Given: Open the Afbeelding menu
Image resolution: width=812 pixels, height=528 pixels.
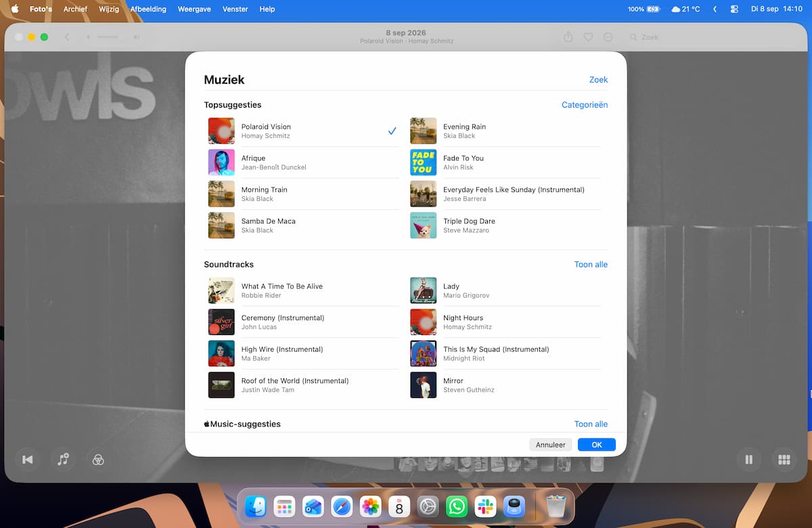Looking at the screenshot, I should point(148,9).
